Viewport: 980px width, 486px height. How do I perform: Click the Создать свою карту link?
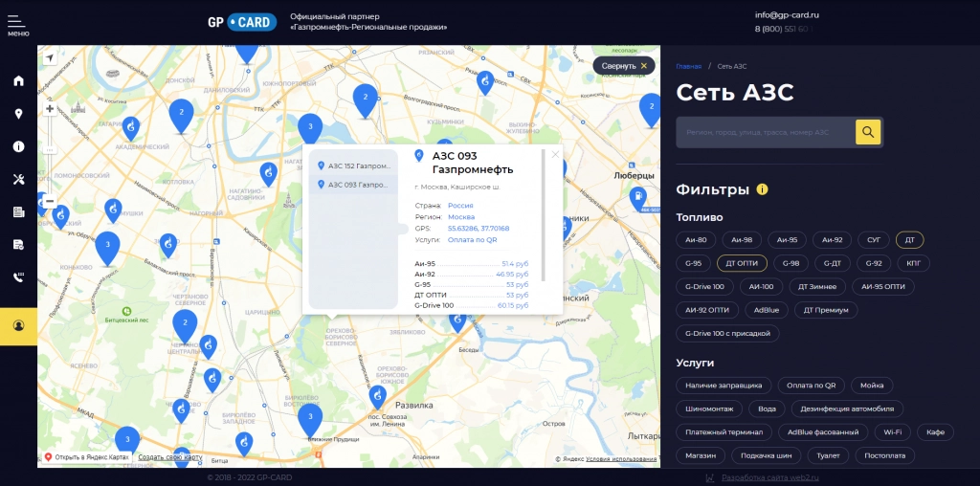click(x=170, y=457)
